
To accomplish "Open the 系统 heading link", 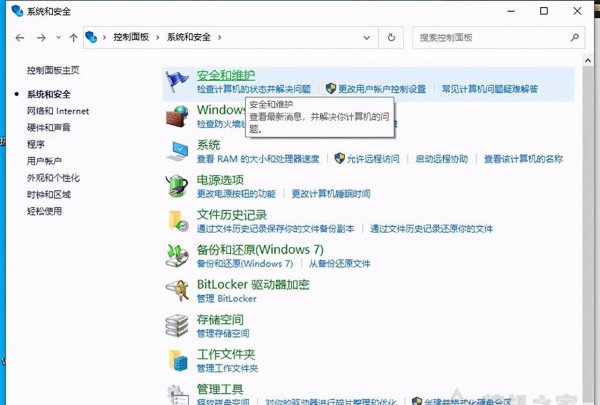I will [x=209, y=145].
